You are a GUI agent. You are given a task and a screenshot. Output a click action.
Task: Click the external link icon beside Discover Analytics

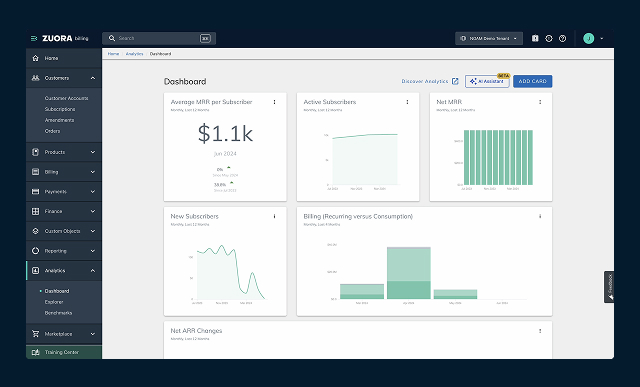click(455, 81)
